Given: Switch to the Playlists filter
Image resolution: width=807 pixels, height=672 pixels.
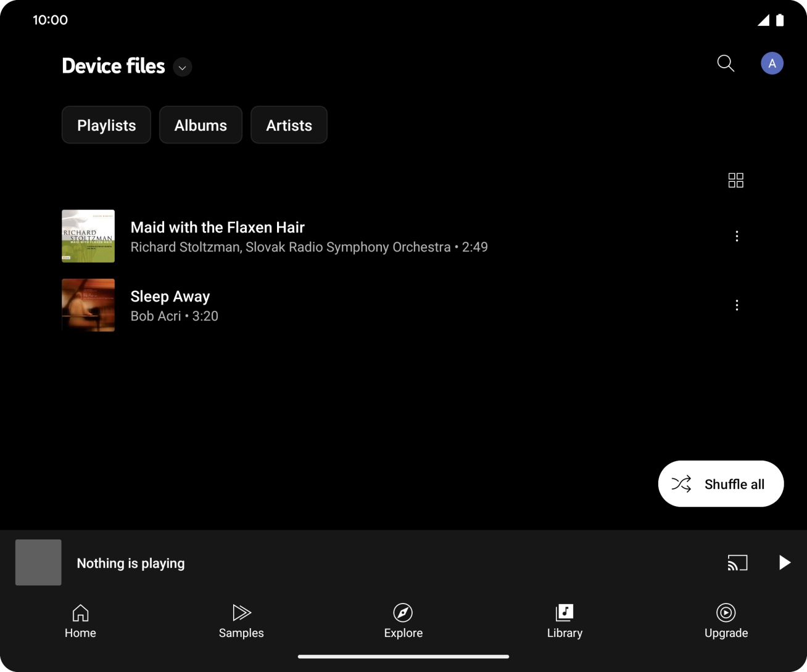Looking at the screenshot, I should 106,125.
